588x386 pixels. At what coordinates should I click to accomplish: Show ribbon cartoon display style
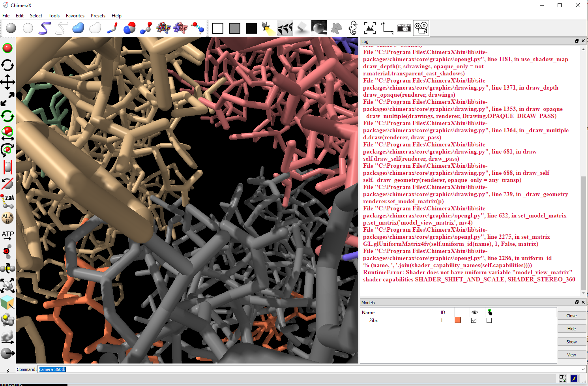click(45, 28)
